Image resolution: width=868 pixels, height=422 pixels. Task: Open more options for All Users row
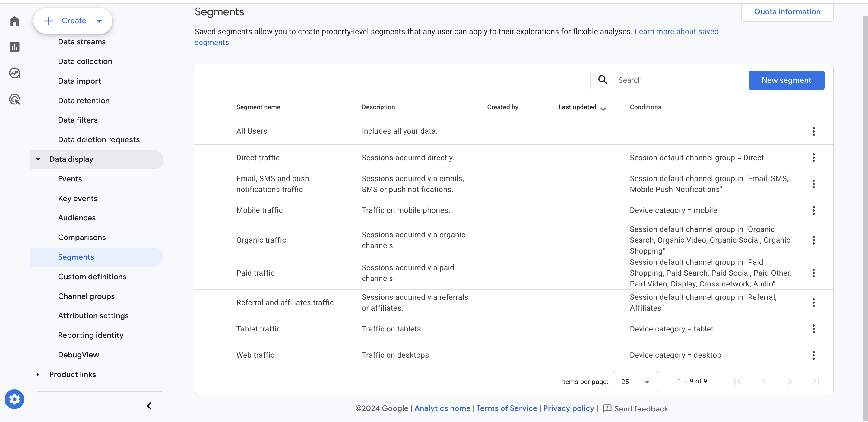[813, 131]
